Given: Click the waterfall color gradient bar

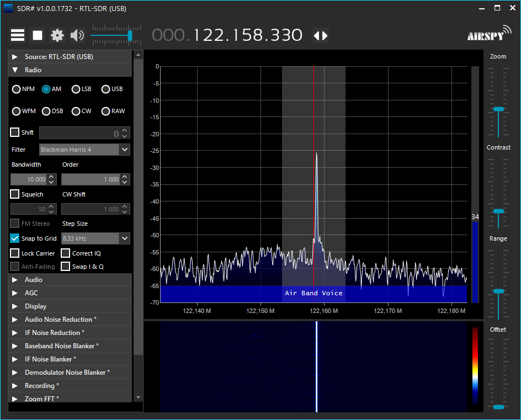Looking at the screenshot, I should [476, 365].
